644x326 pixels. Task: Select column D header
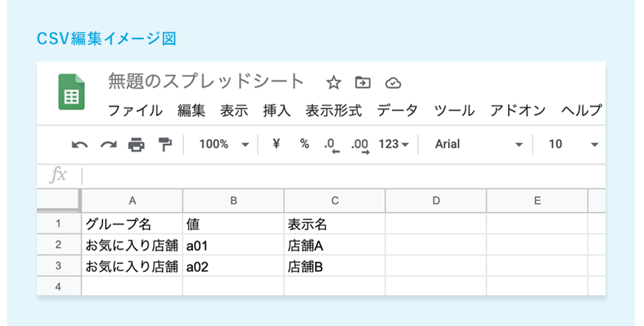(x=436, y=201)
